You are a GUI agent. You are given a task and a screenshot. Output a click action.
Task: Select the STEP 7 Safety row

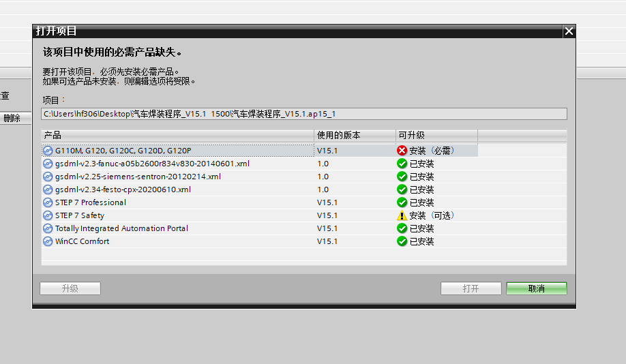(x=80, y=215)
